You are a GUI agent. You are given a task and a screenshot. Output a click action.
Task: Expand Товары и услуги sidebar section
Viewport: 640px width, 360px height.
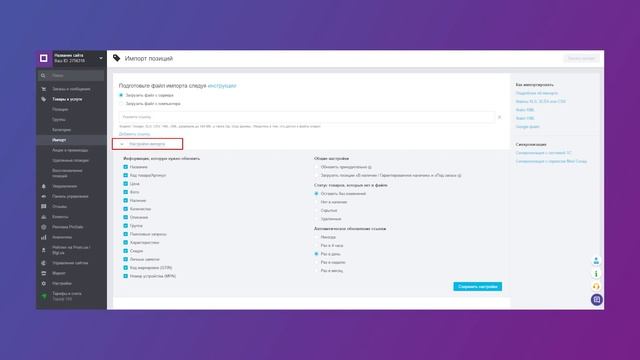(x=67, y=99)
